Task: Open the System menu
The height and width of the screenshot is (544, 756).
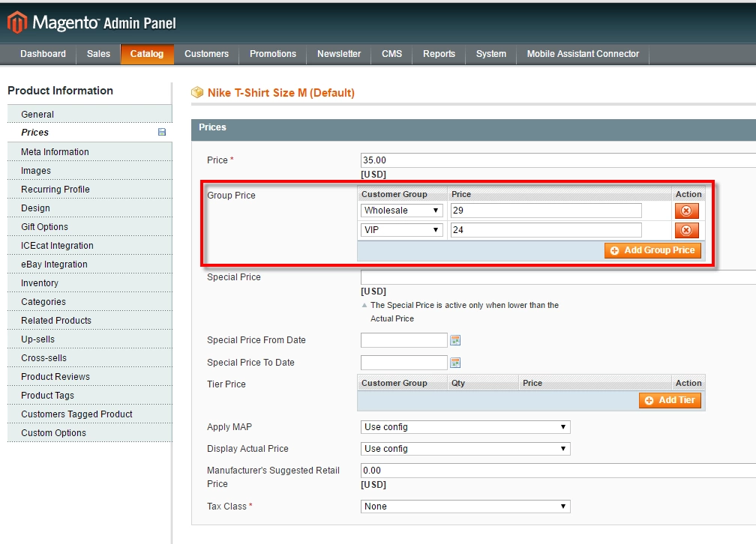Action: (x=490, y=54)
